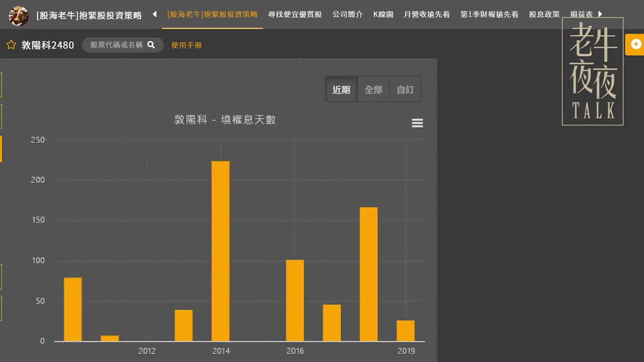The height and width of the screenshot is (362, 644).
Task: Click x-axis label 2012
Action: [147, 351]
